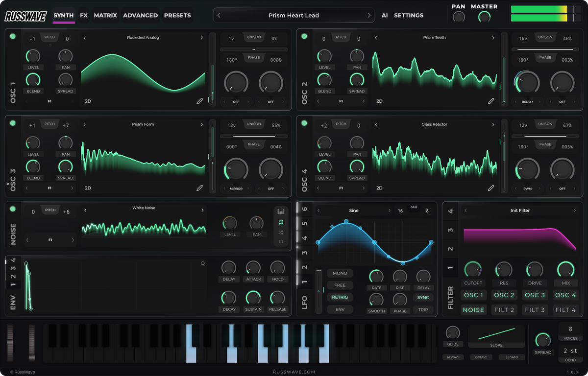
Task: Disable oscillator 2 power LED
Action: (304, 36)
